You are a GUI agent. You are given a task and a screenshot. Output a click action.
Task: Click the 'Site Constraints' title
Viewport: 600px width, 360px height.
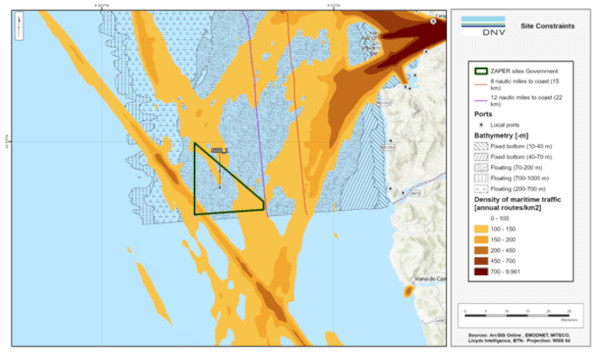pyautogui.click(x=548, y=26)
